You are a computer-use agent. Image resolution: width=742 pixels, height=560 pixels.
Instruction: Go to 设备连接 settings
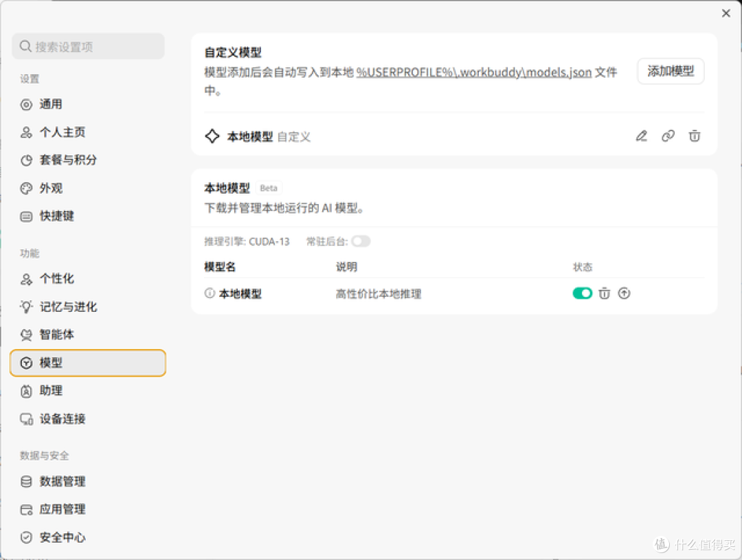[88, 418]
